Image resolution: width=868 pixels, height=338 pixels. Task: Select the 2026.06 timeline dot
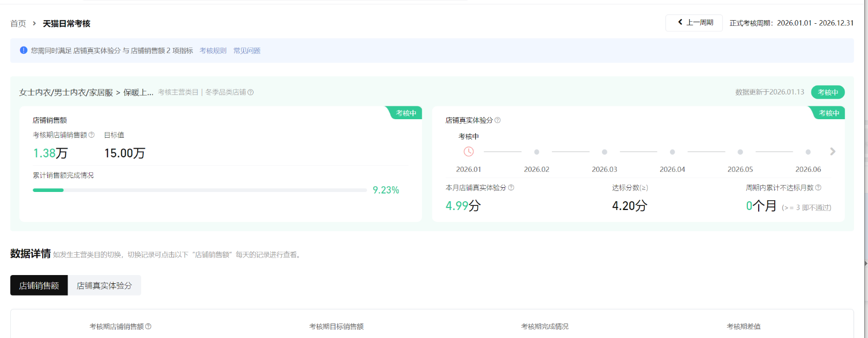[x=808, y=152]
